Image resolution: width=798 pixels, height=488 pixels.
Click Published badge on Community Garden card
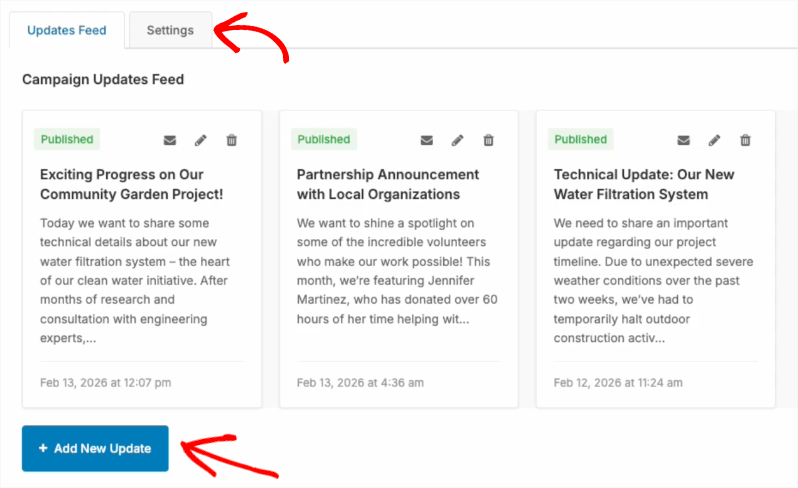click(x=67, y=140)
